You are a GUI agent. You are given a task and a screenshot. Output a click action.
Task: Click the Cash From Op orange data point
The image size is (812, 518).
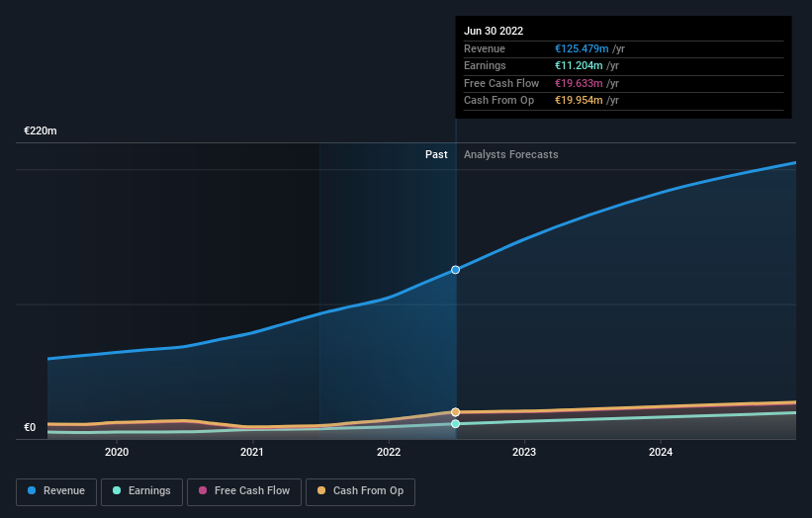(x=455, y=412)
